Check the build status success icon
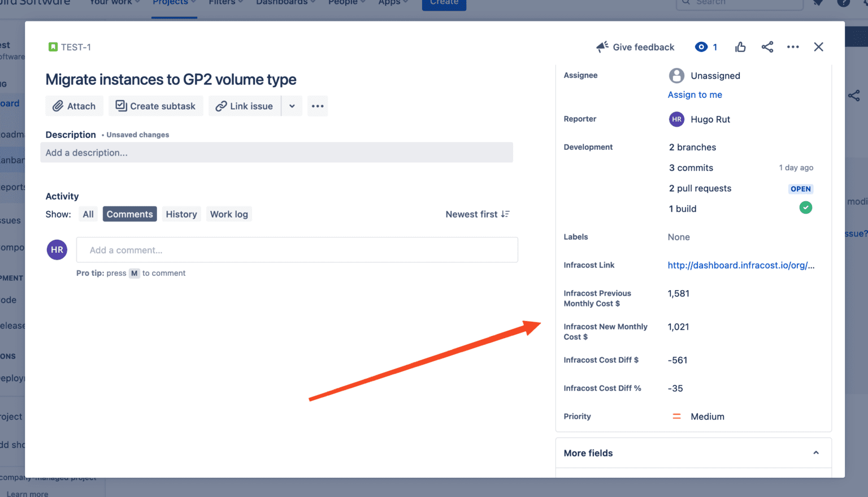The image size is (868, 497). pyautogui.click(x=806, y=208)
